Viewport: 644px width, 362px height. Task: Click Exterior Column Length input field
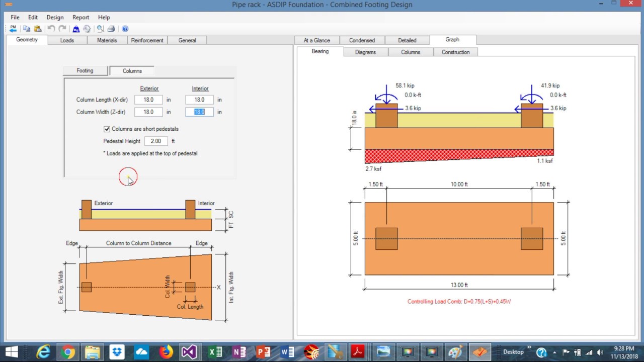[x=148, y=100]
